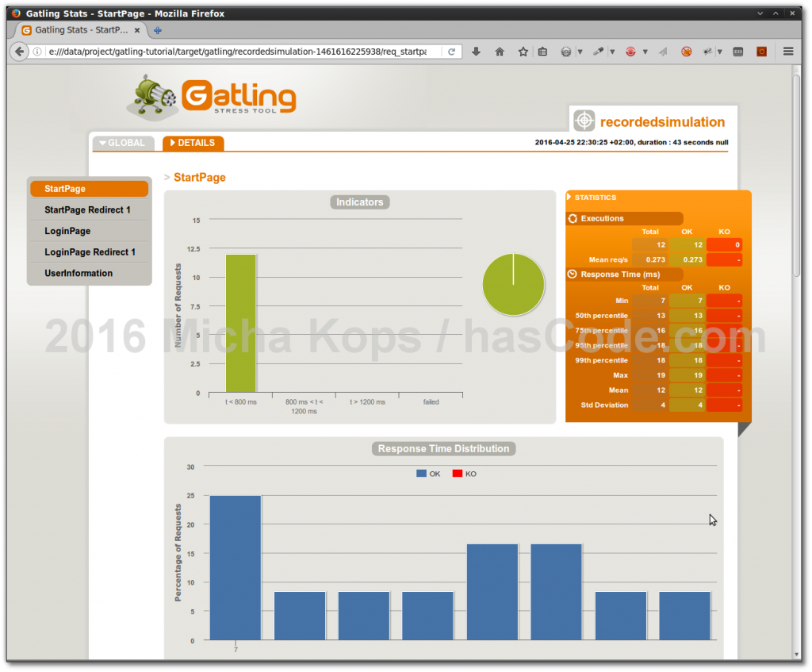
Task: Click the crosshair icon beside recordedsimulation
Action: pos(584,120)
